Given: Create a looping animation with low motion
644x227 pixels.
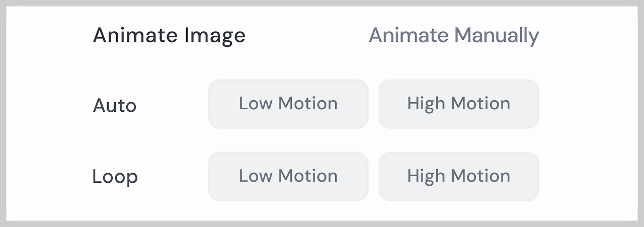Looking at the screenshot, I should [x=288, y=176].
